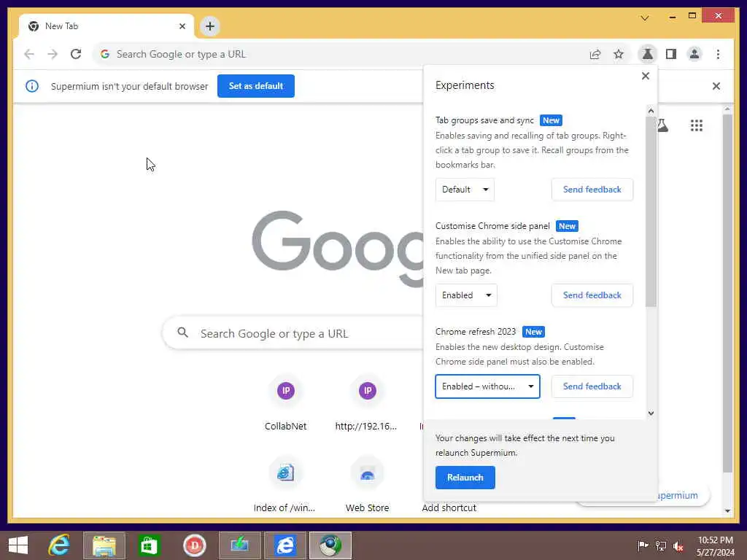The width and height of the screenshot is (747, 560).
Task: Open Chrome refresh 2023 dropdown
Action: coord(487,386)
